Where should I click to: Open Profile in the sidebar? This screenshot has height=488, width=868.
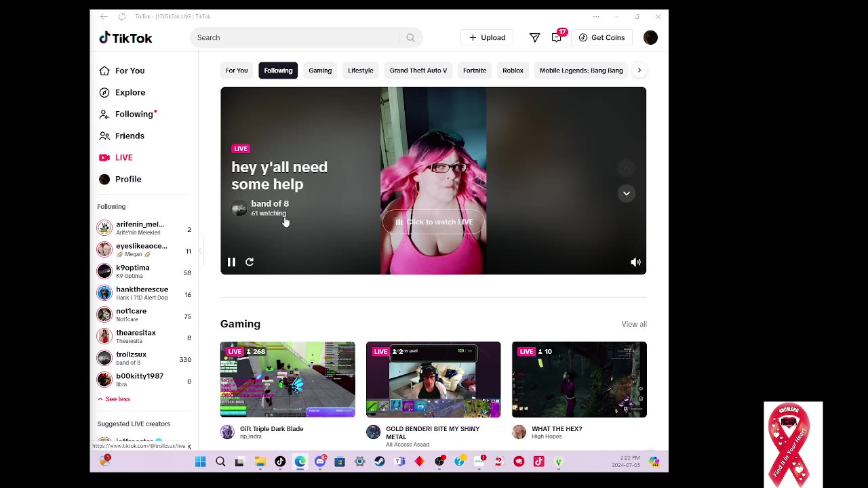pos(120,179)
